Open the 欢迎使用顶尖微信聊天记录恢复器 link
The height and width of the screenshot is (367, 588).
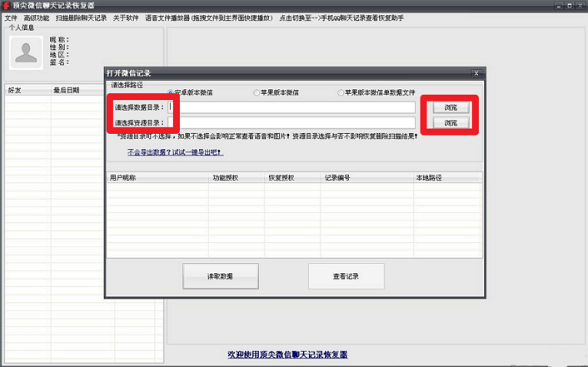coord(287,355)
